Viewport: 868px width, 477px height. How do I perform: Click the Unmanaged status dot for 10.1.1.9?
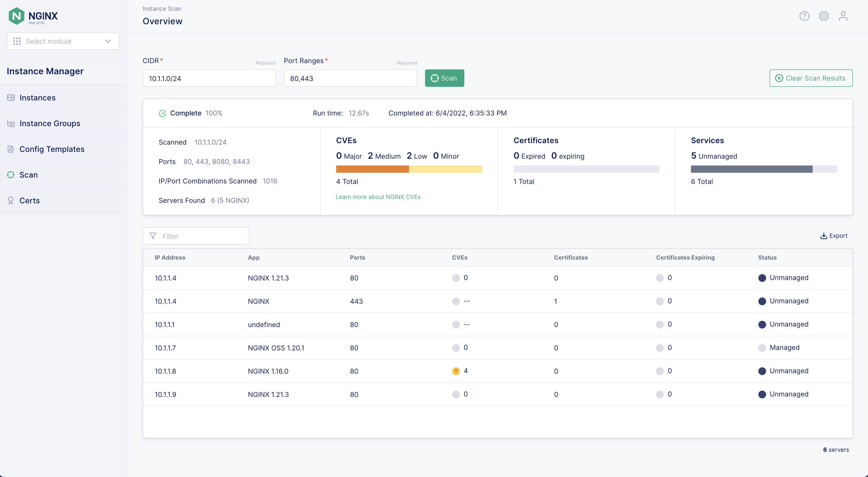pos(762,395)
